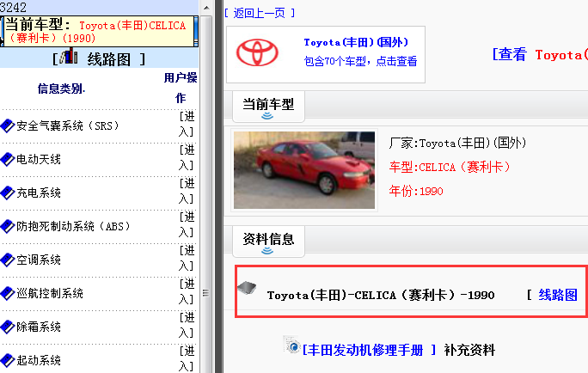Click Toyota(丰田)-CELICA（赛利卡）-1990 entry title
The width and height of the screenshot is (588, 373).
(x=381, y=295)
